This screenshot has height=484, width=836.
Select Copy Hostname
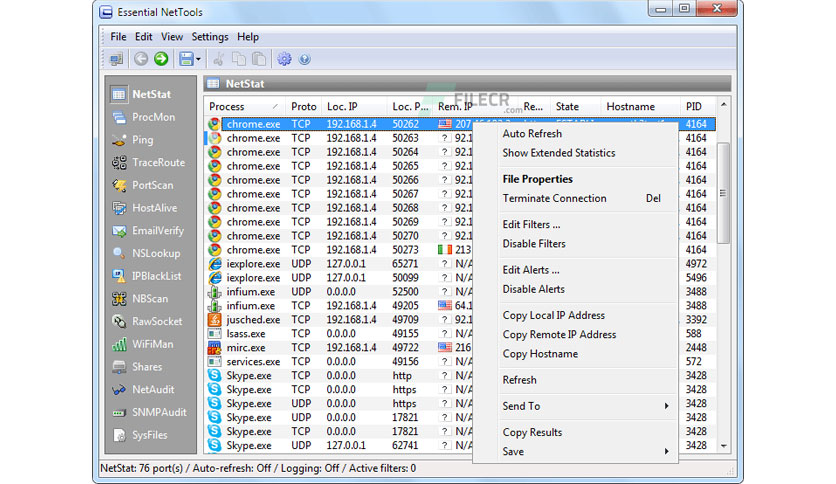pyautogui.click(x=540, y=353)
